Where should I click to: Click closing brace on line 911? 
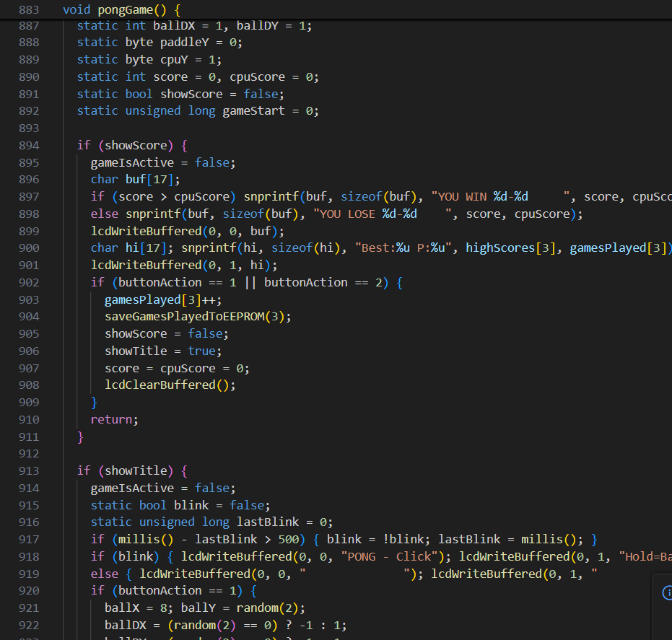81,437
